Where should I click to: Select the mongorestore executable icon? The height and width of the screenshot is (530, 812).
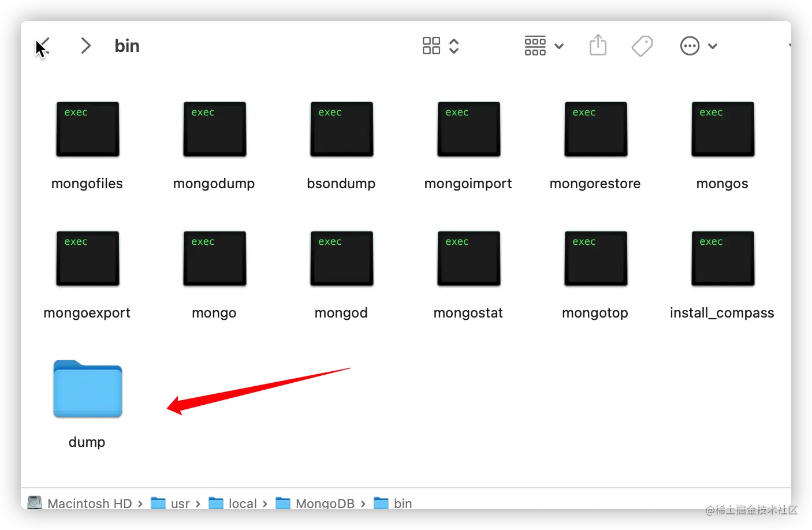[596, 129]
